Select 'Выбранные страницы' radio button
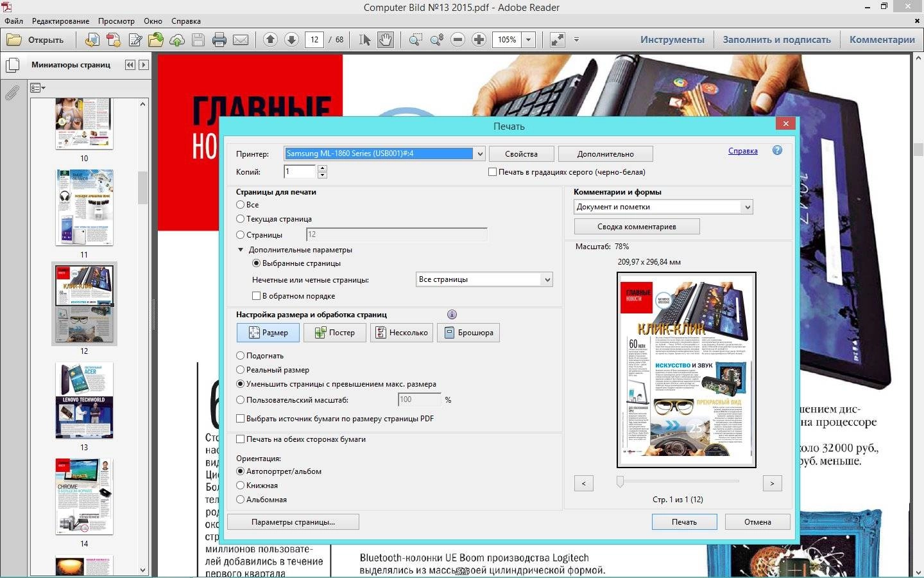The height and width of the screenshot is (578, 924). pos(257,263)
